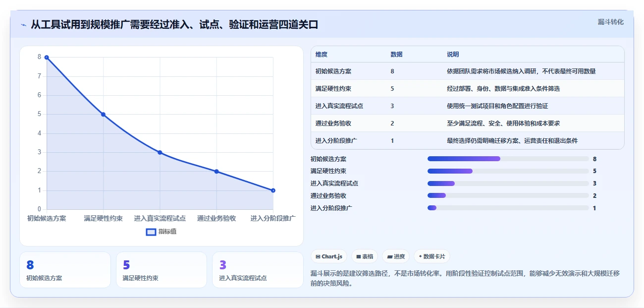Click the 4 tick label on the y-axis
The height and width of the screenshot is (308, 644).
click(40, 133)
